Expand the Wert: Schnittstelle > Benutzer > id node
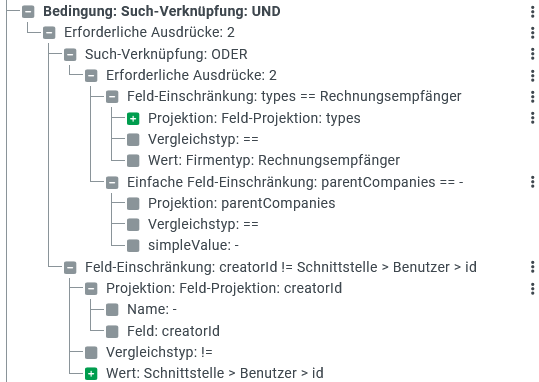Image resolution: width=539 pixels, height=382 pixels. coord(91,373)
